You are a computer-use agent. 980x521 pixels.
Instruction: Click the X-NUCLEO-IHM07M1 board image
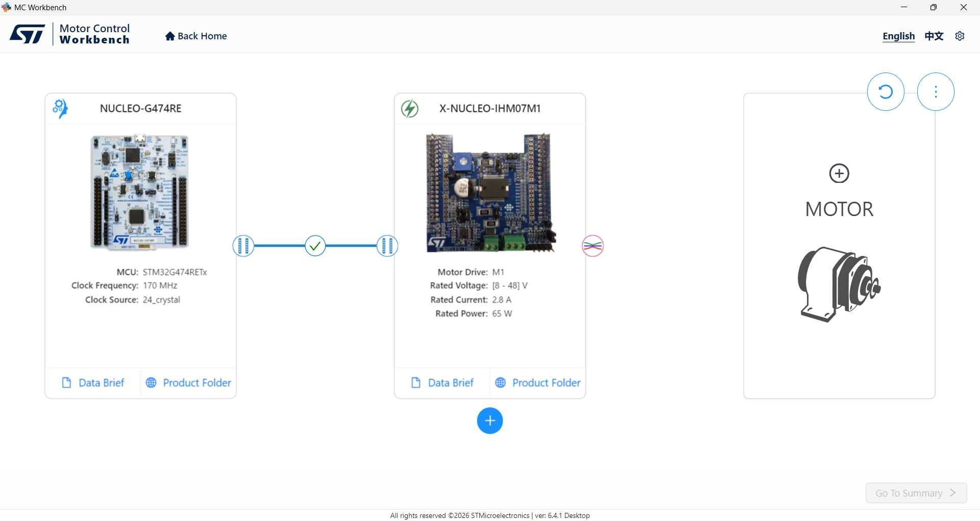pos(491,193)
